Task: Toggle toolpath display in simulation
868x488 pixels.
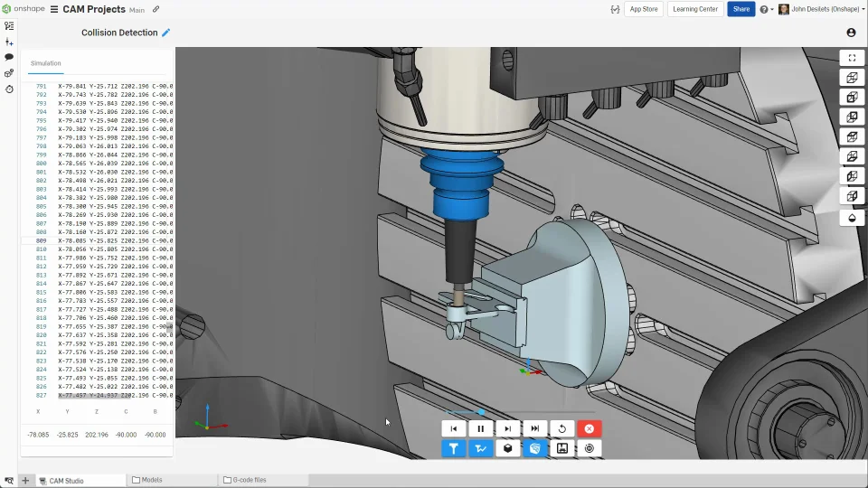Action: (480, 449)
